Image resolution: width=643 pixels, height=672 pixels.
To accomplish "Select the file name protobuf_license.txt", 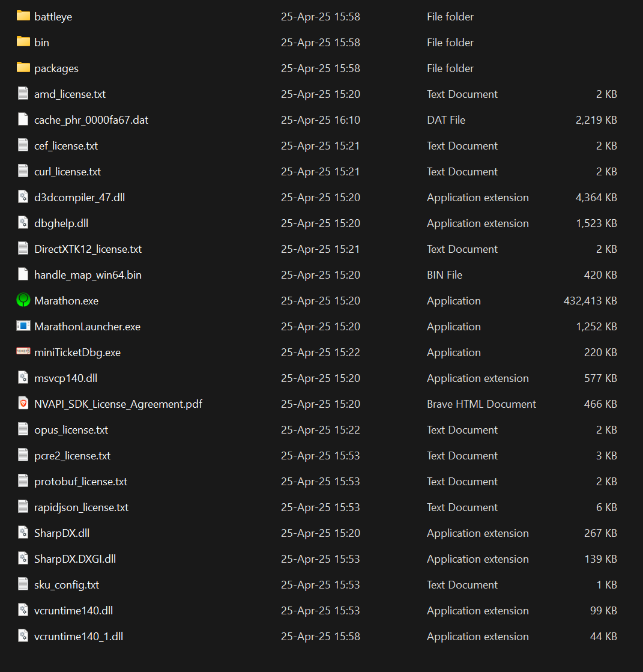I will 81,481.
